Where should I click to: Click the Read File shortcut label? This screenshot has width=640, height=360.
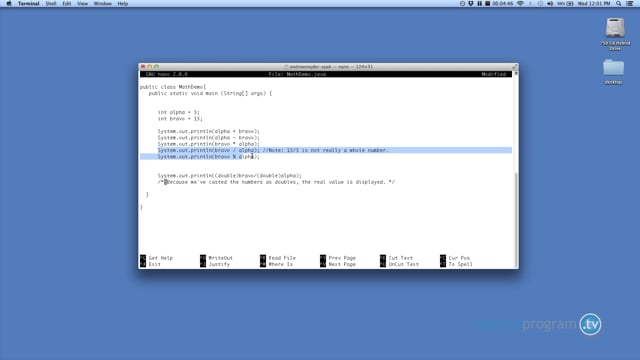(x=282, y=258)
